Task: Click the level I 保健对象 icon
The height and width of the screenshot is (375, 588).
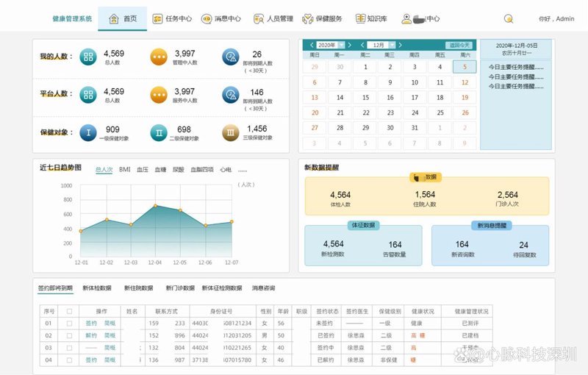Action: coord(88,133)
